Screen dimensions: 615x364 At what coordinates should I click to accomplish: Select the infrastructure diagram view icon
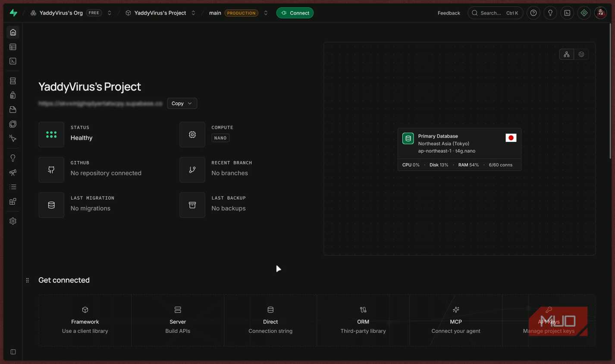[566, 54]
